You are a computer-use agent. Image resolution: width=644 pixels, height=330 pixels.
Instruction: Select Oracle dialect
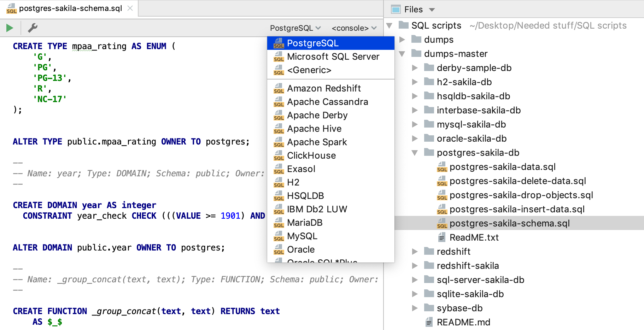pyautogui.click(x=331, y=249)
